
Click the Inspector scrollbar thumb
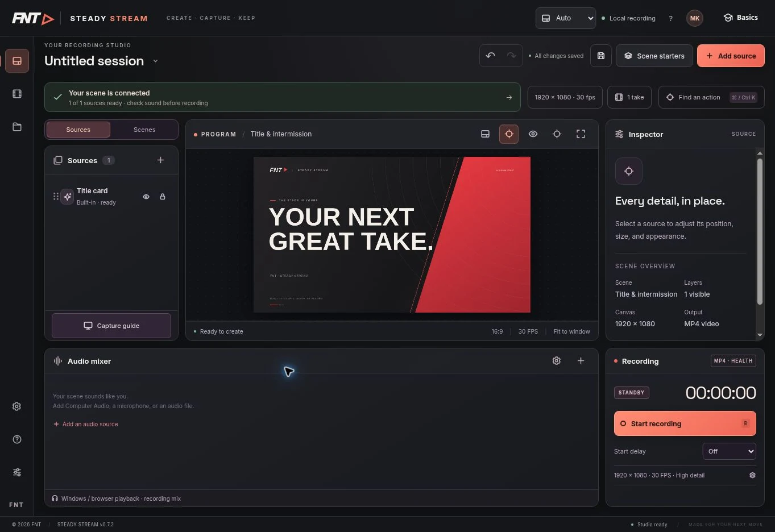[x=760, y=231]
